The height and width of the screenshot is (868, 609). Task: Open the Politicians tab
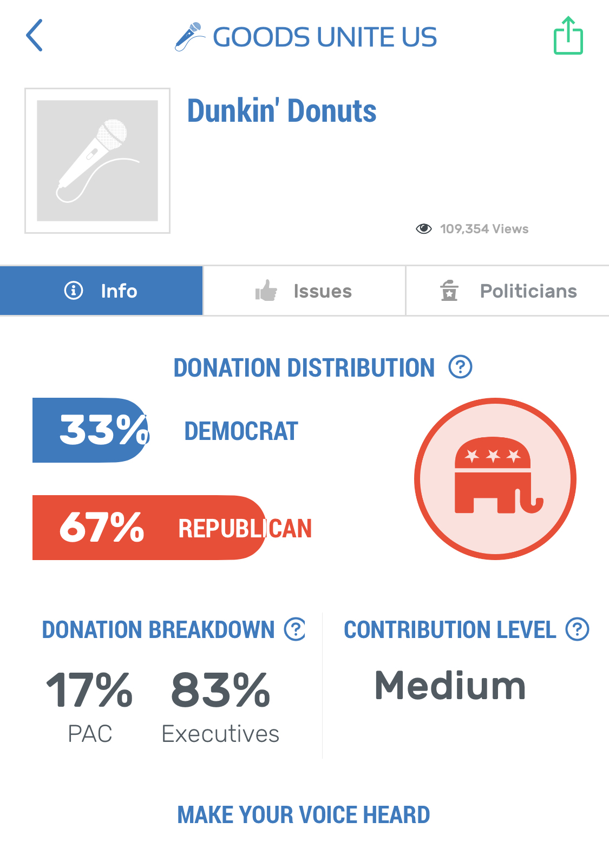[x=508, y=291]
